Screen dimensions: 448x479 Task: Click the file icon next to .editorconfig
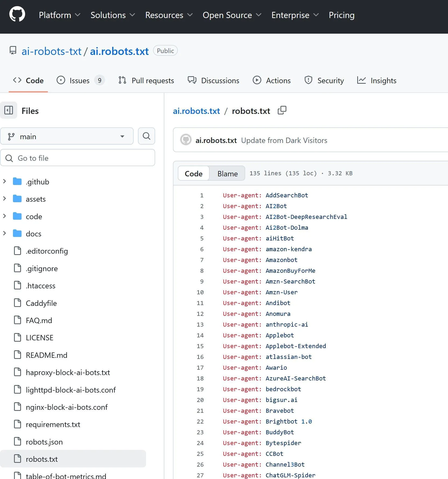coord(18,251)
